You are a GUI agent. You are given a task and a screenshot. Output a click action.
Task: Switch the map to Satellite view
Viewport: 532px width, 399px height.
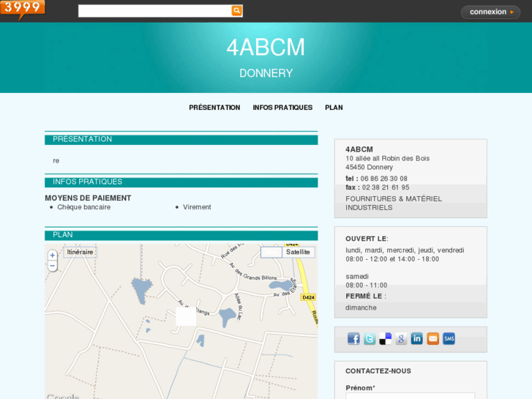pos(298,252)
